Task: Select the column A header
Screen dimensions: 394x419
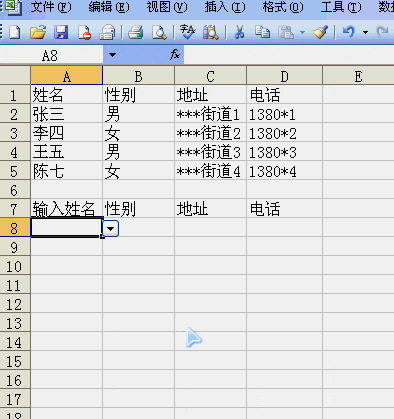Action: 67,76
